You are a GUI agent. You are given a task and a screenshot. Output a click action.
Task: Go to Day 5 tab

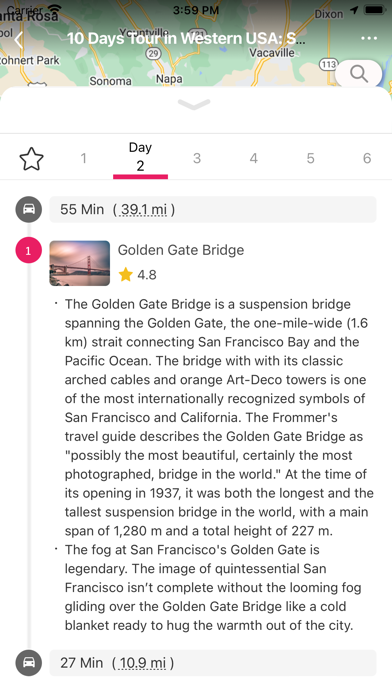310,158
